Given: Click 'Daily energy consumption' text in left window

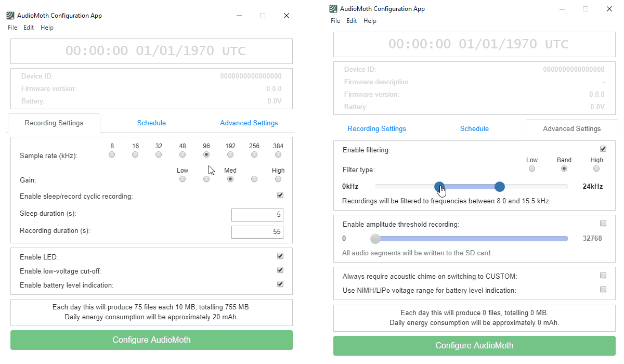Looking at the screenshot, I should coord(151,317).
